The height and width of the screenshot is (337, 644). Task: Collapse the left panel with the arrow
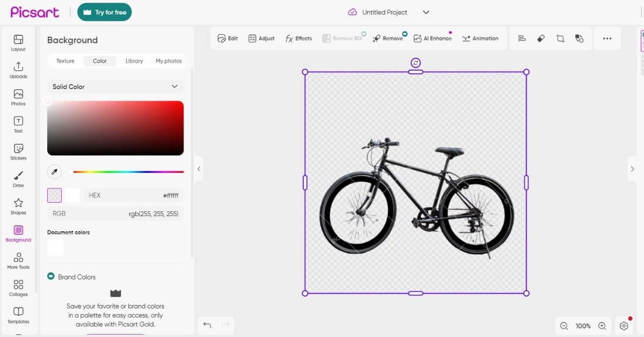199,169
